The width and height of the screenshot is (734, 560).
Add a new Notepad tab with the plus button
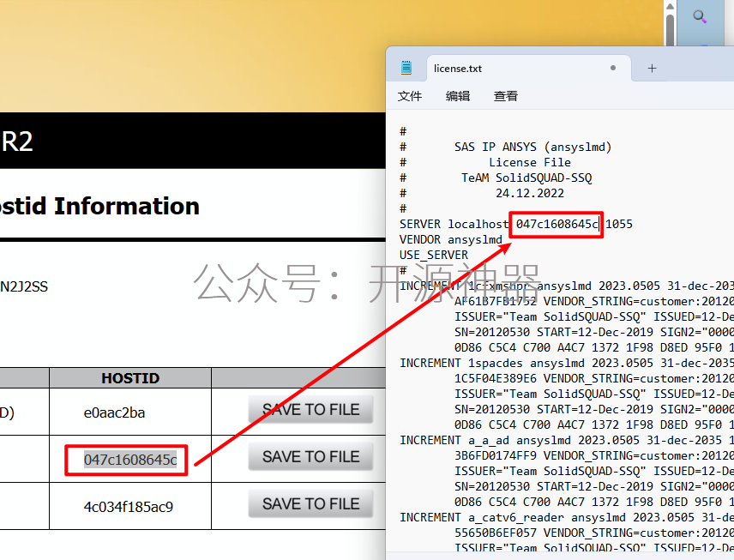click(652, 69)
